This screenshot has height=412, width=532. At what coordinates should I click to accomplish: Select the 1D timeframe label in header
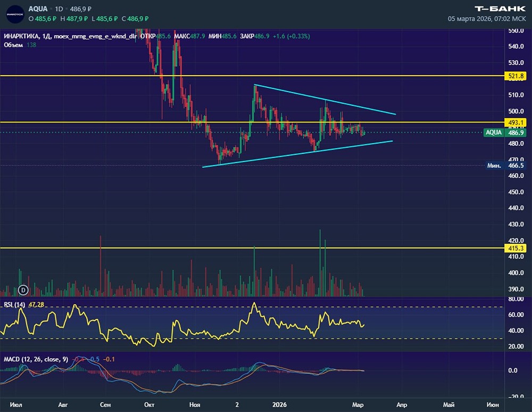pyautogui.click(x=59, y=9)
